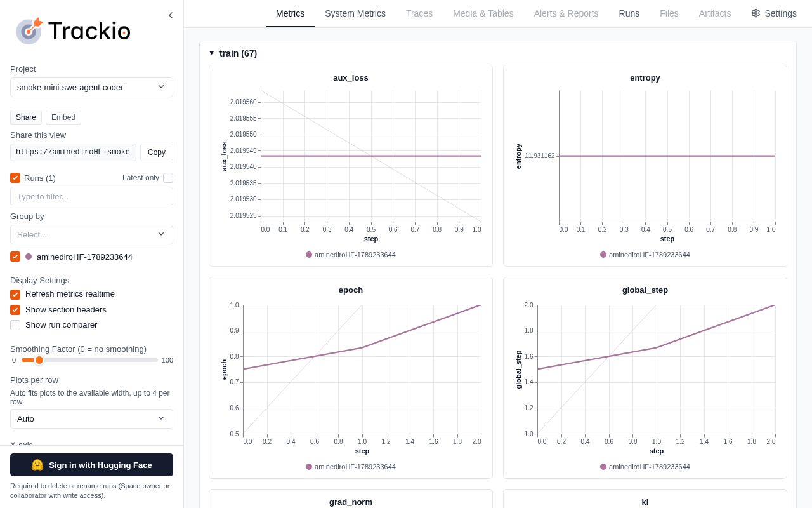Click aux_loss chart legend entry aminediroHF-1789233644
This screenshot has width=812, height=508.
(351, 255)
